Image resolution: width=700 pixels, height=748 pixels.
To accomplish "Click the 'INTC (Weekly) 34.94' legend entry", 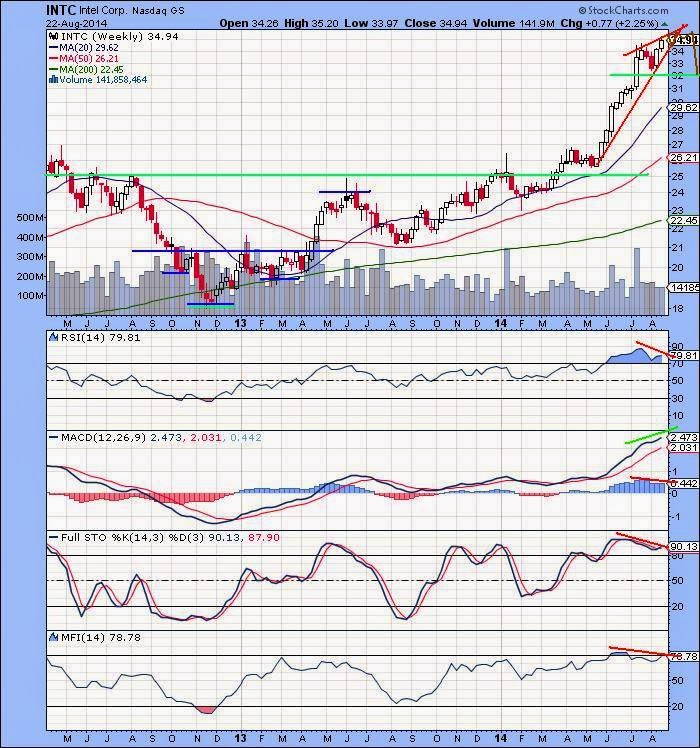I will (120, 36).
